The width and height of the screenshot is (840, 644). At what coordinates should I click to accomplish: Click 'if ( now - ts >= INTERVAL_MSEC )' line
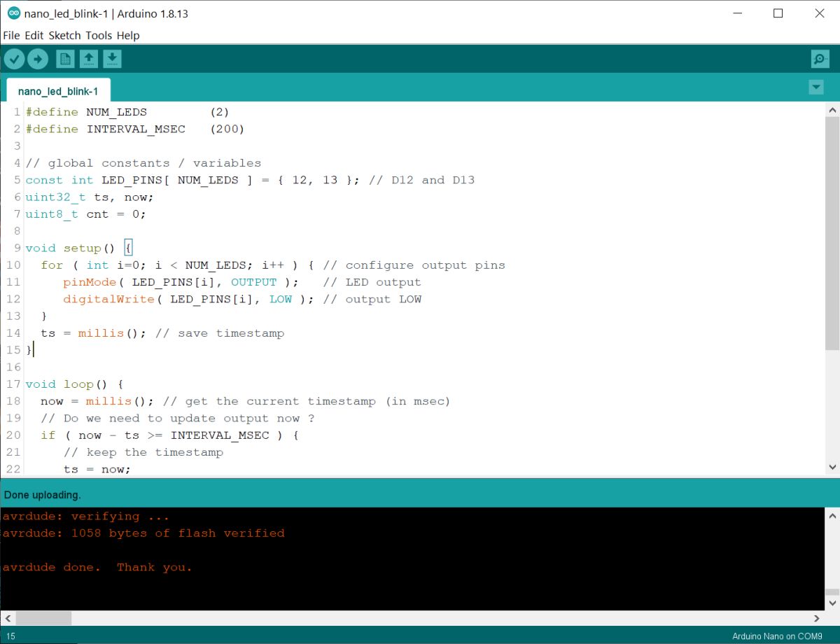coord(170,435)
